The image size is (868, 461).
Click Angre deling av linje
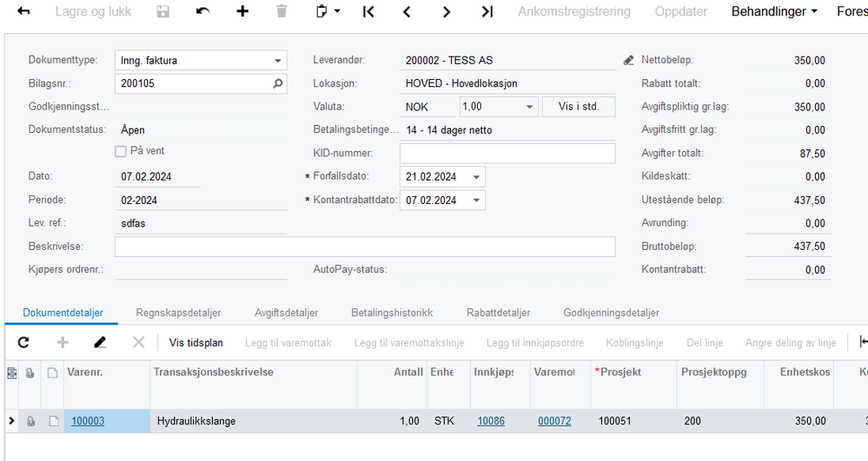(791, 343)
